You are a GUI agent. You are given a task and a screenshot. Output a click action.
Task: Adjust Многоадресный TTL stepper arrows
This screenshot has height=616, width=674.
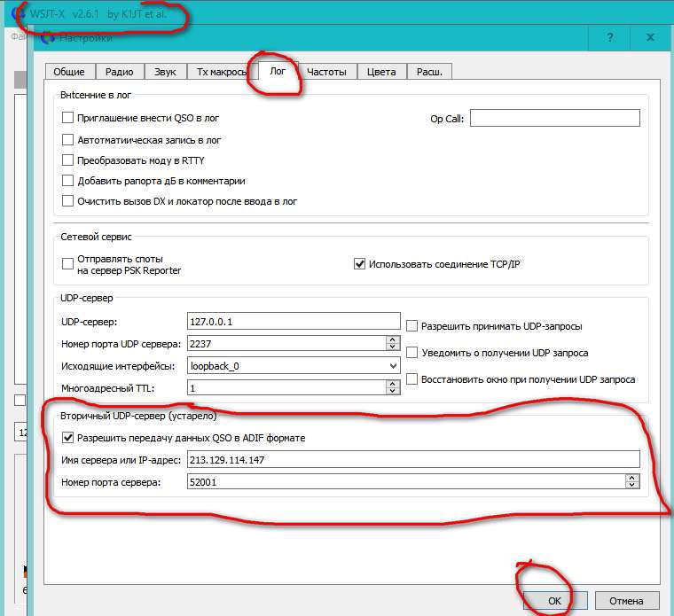[393, 387]
